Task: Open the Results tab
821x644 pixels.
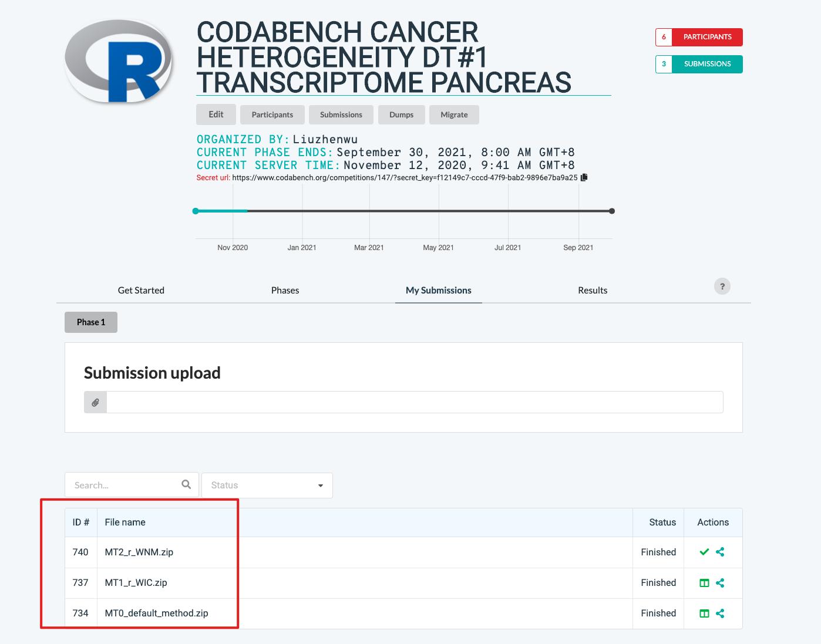Action: (592, 291)
